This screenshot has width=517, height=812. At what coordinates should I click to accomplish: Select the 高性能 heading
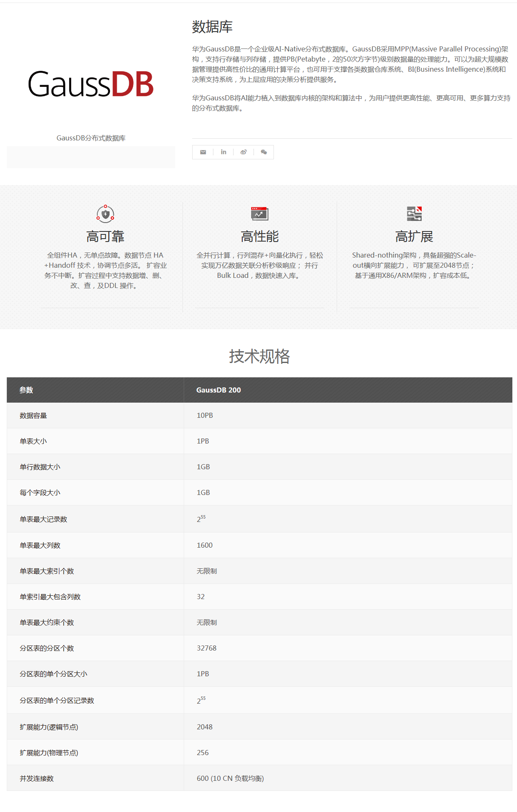[260, 237]
